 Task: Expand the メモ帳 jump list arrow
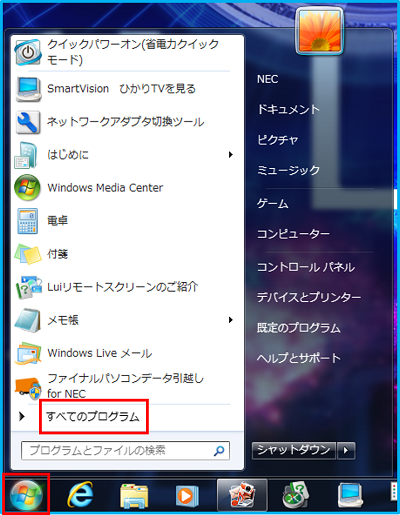pos(231,320)
